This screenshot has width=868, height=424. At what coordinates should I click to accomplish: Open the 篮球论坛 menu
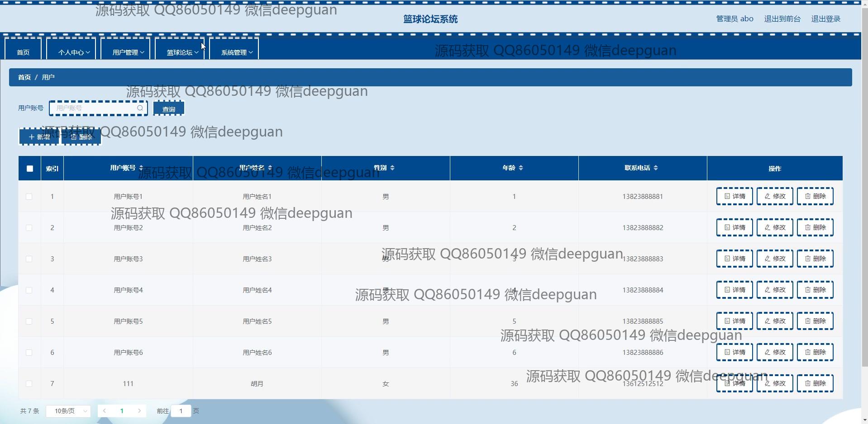click(182, 52)
